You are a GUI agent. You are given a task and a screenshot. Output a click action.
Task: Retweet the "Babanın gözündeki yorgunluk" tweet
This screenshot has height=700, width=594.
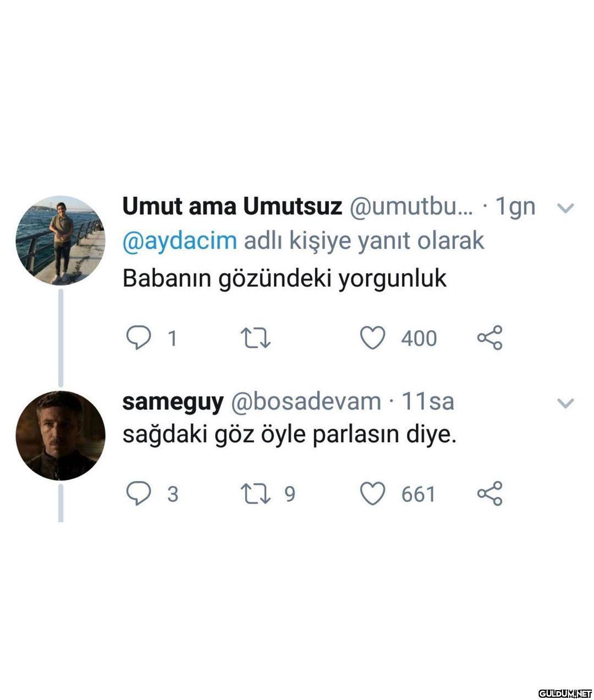(x=257, y=338)
